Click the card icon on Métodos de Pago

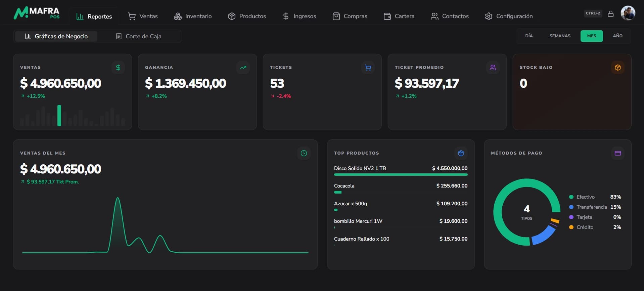pos(618,153)
